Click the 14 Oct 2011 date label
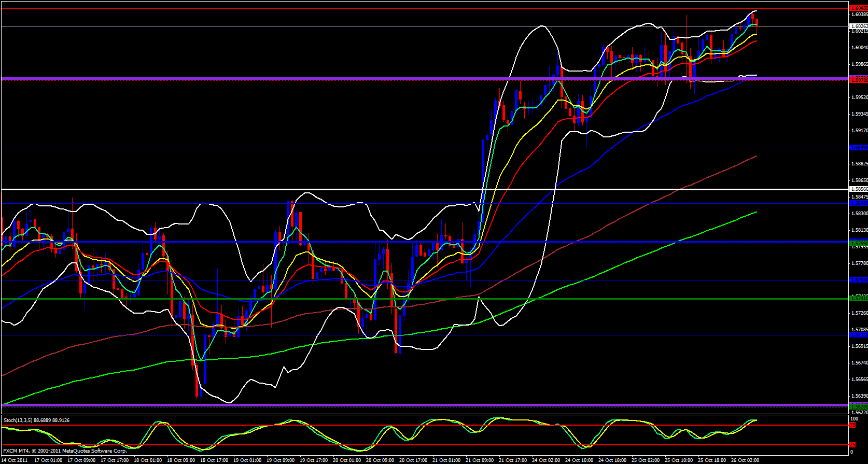This screenshot has height=464, width=868. pyautogui.click(x=15, y=460)
